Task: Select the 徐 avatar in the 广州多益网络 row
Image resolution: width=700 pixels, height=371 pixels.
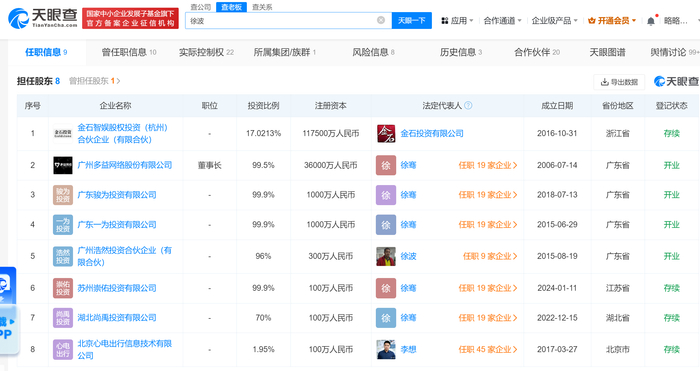Action: (x=386, y=165)
